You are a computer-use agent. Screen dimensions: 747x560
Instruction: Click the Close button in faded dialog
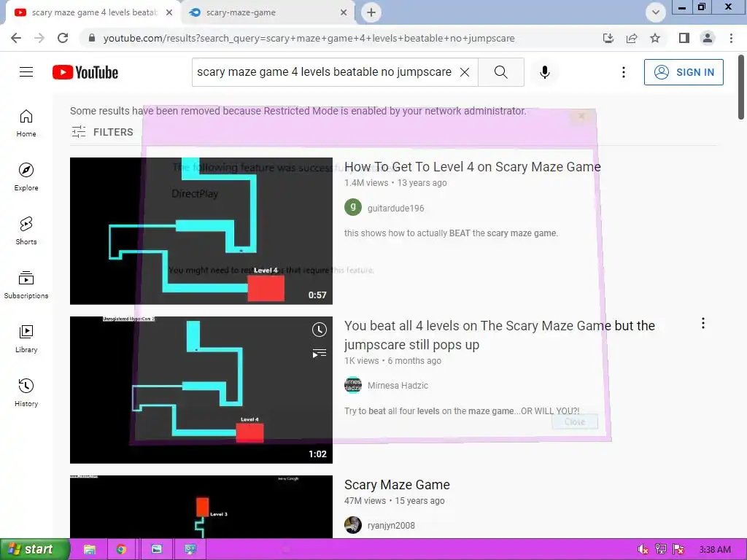pyautogui.click(x=575, y=422)
